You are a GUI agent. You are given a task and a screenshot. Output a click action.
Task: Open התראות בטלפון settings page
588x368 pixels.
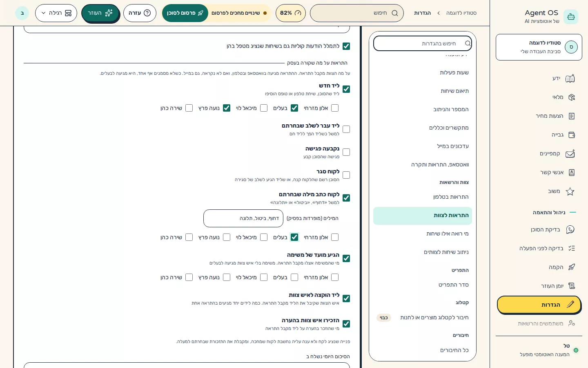coord(423,197)
